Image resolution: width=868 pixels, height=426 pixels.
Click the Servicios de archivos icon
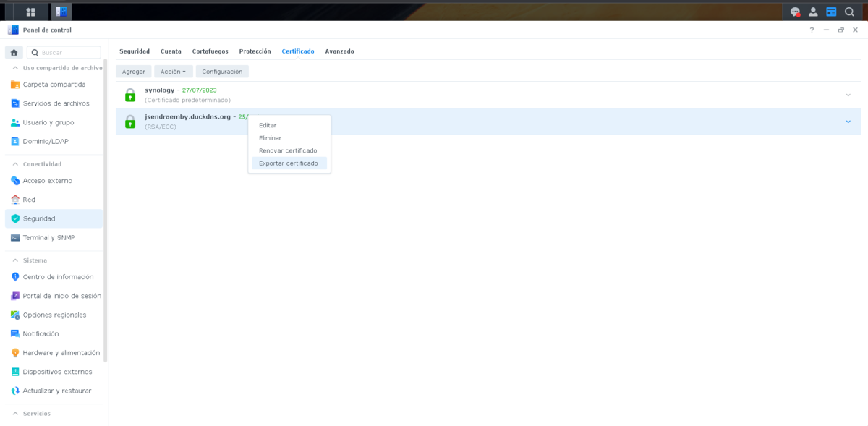15,103
